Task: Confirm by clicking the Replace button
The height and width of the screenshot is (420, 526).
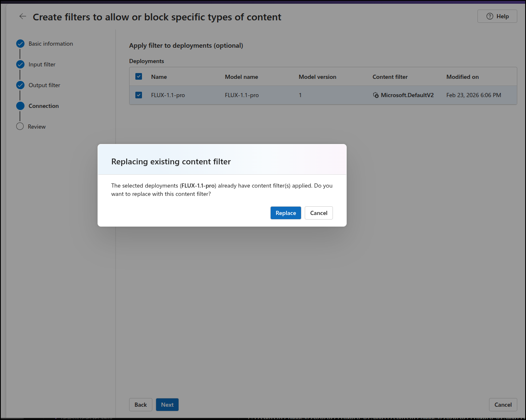Action: tap(286, 213)
